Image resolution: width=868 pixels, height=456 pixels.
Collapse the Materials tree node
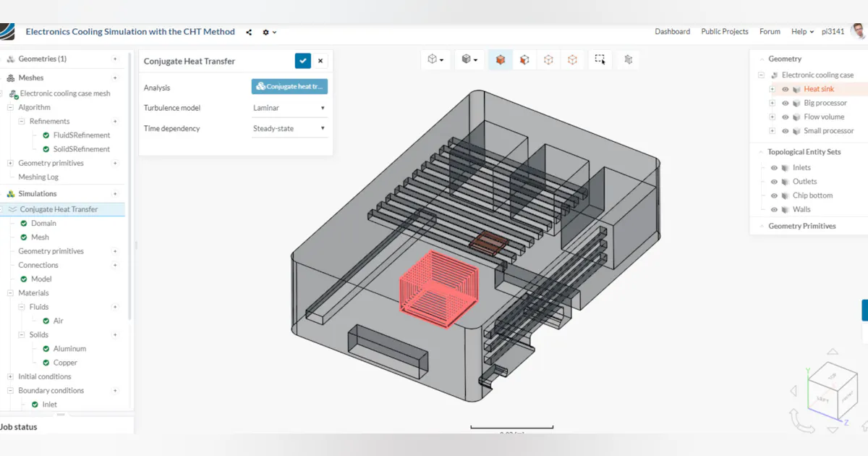coord(11,293)
